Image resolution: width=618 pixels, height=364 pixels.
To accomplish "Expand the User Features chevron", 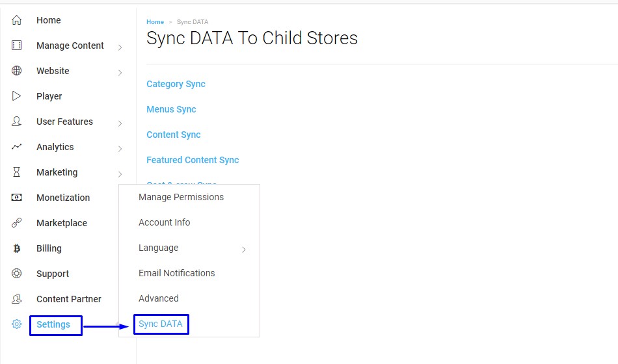I will pyautogui.click(x=120, y=123).
